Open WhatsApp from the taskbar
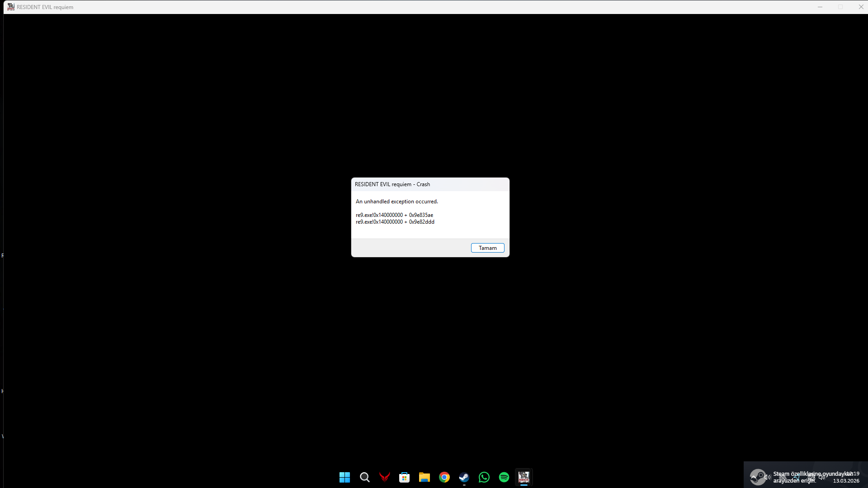The image size is (868, 488). pyautogui.click(x=484, y=477)
